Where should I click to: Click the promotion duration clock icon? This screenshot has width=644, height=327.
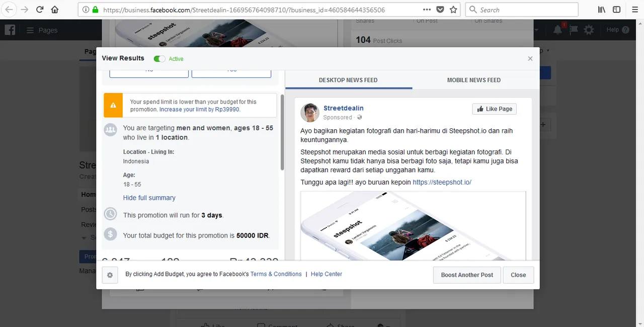coord(110,214)
